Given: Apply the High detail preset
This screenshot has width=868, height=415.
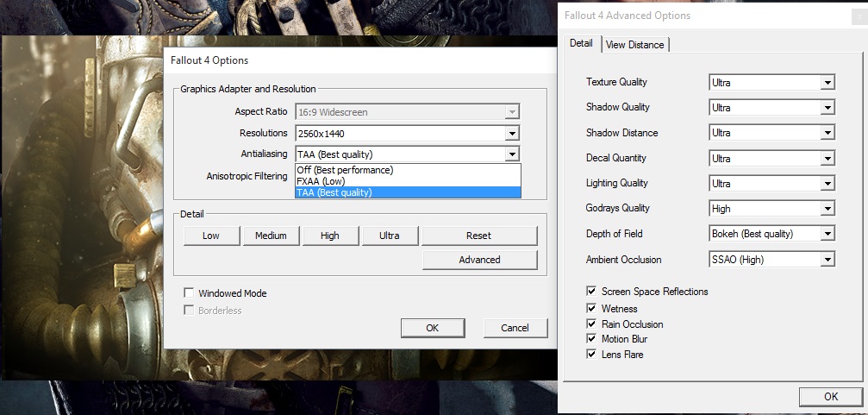Looking at the screenshot, I should pos(330,236).
